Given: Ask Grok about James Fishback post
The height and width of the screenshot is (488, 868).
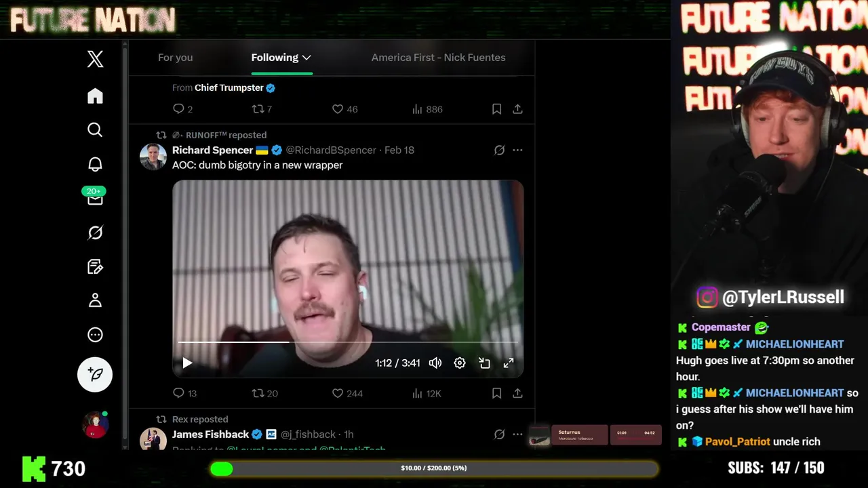Looking at the screenshot, I should [x=499, y=434].
